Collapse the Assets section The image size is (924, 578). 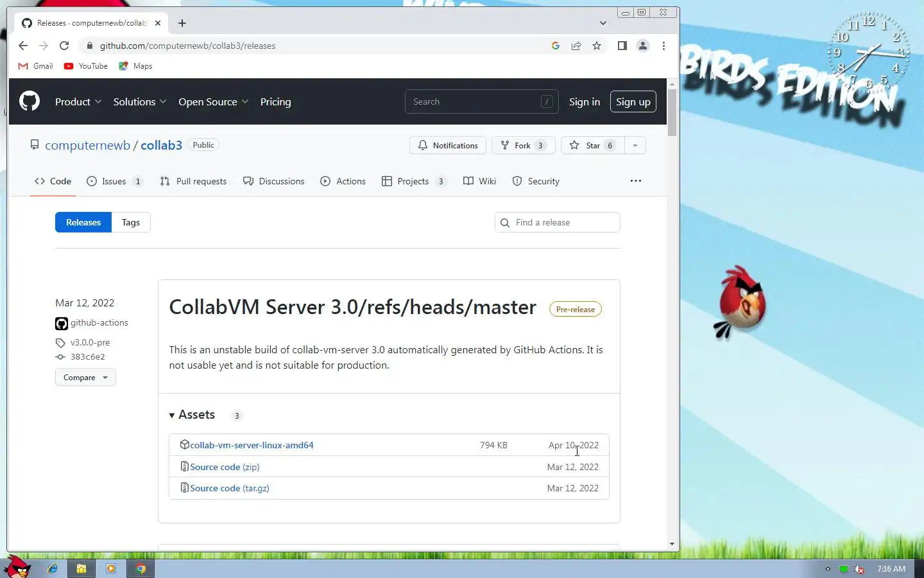click(193, 415)
